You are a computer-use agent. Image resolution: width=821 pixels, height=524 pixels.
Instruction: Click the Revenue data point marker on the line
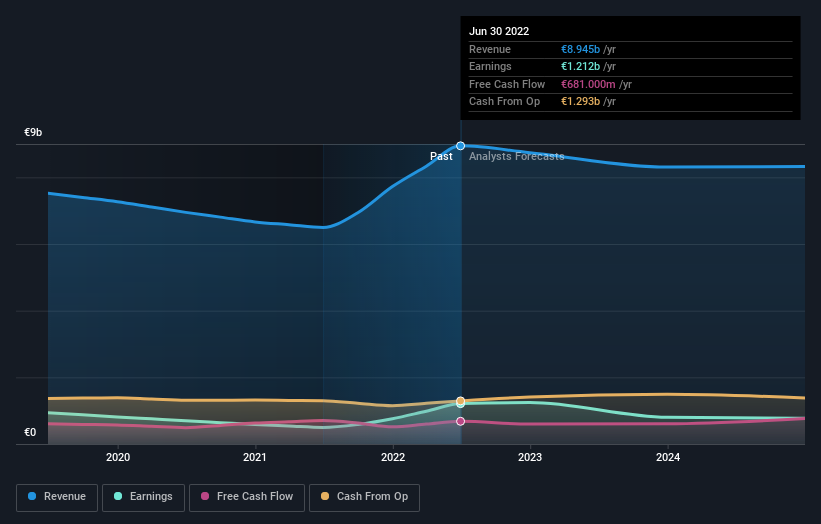(460, 146)
